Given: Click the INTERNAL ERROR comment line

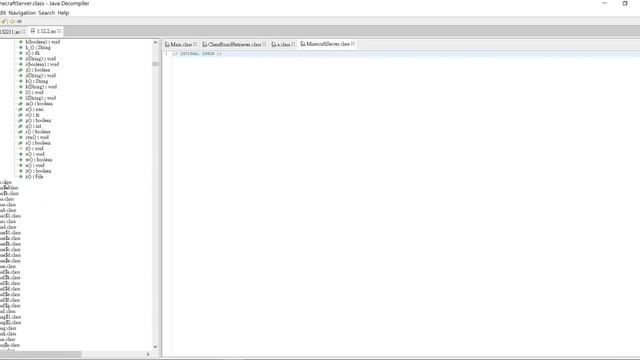Looking at the screenshot, I should coord(197,54).
